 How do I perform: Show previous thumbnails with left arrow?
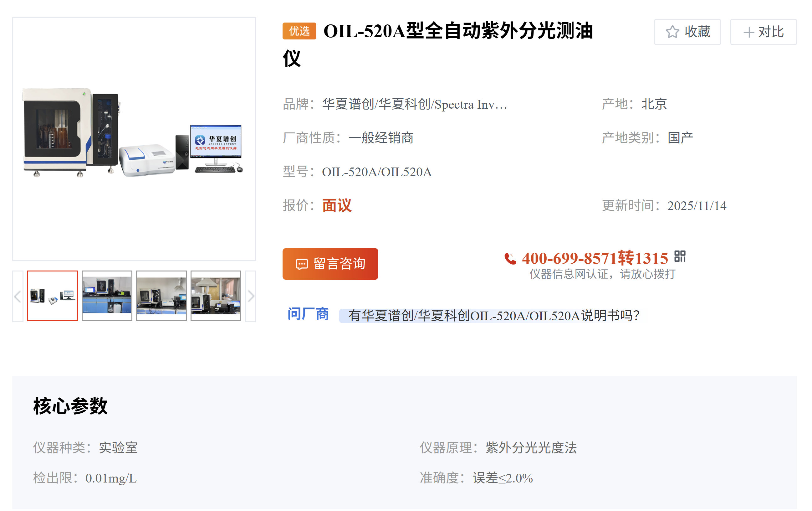[x=18, y=296]
